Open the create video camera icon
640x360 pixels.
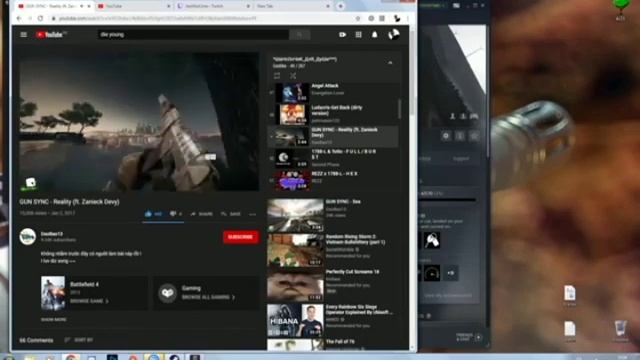[342, 35]
